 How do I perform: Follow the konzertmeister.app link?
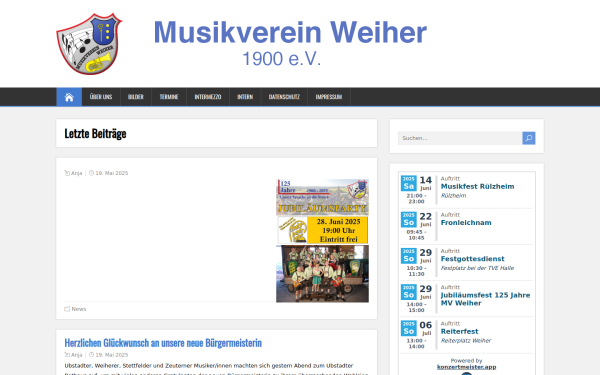pyautogui.click(x=466, y=367)
